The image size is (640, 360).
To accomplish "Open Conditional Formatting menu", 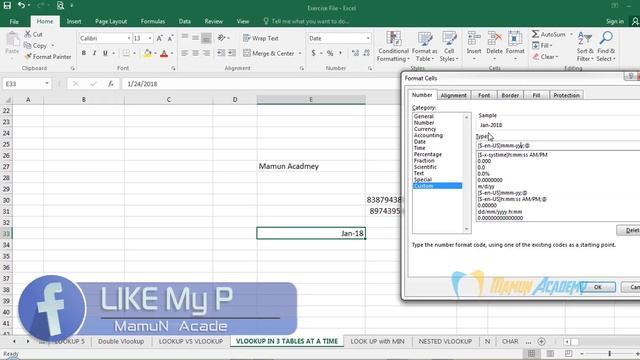I will point(393,46).
